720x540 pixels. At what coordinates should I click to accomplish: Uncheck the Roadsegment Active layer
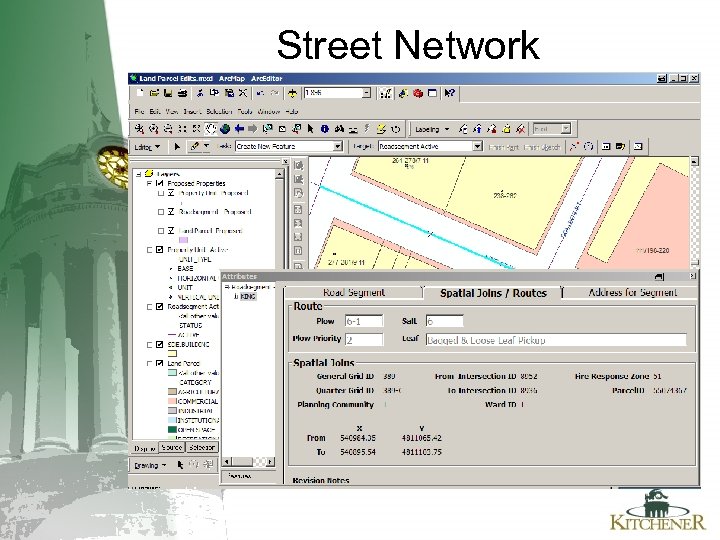click(159, 307)
